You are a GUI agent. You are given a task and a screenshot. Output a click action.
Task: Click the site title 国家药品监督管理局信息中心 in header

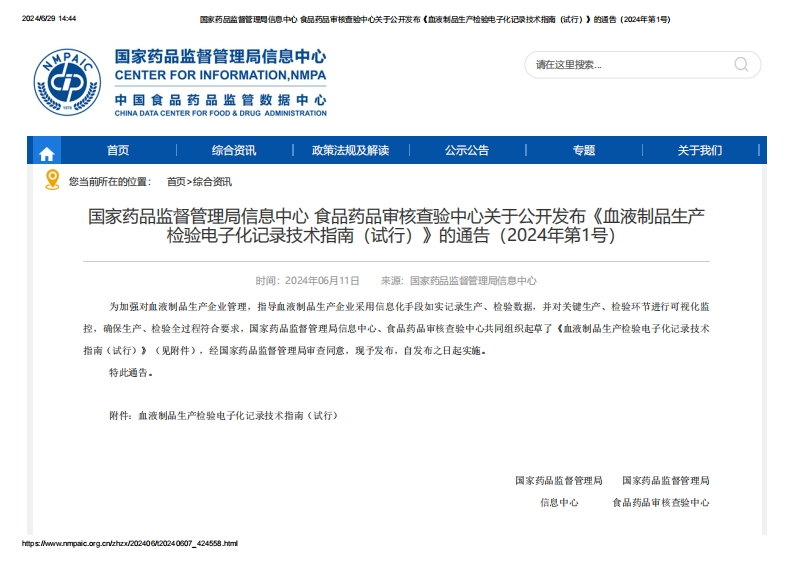click(220, 56)
